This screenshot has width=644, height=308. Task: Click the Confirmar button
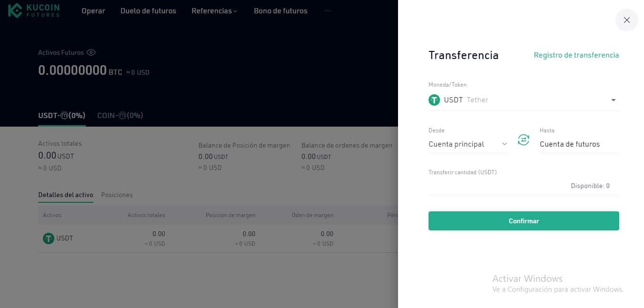pos(524,221)
